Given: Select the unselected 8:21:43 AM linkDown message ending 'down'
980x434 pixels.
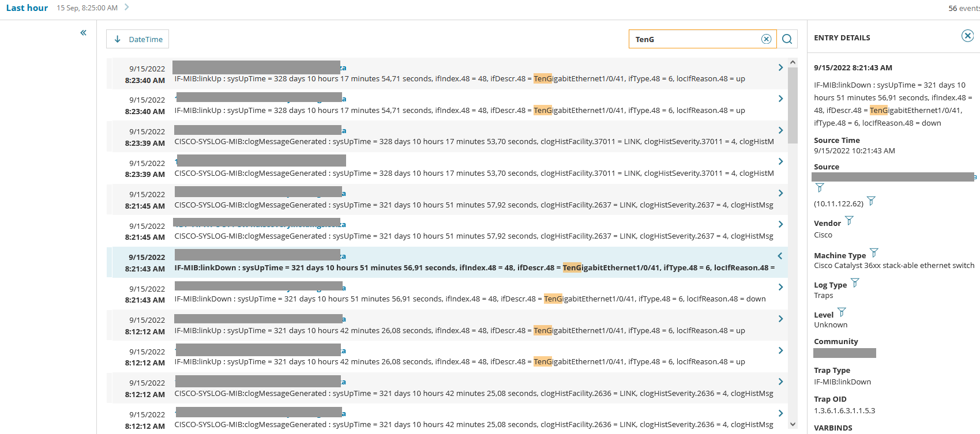Looking at the screenshot, I should click(470, 299).
